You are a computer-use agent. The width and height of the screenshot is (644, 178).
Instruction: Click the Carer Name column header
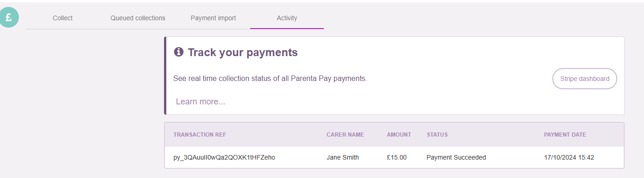coord(345,135)
